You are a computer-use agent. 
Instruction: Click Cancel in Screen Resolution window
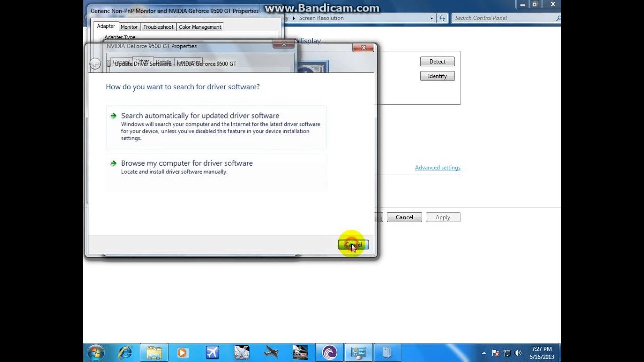[404, 217]
